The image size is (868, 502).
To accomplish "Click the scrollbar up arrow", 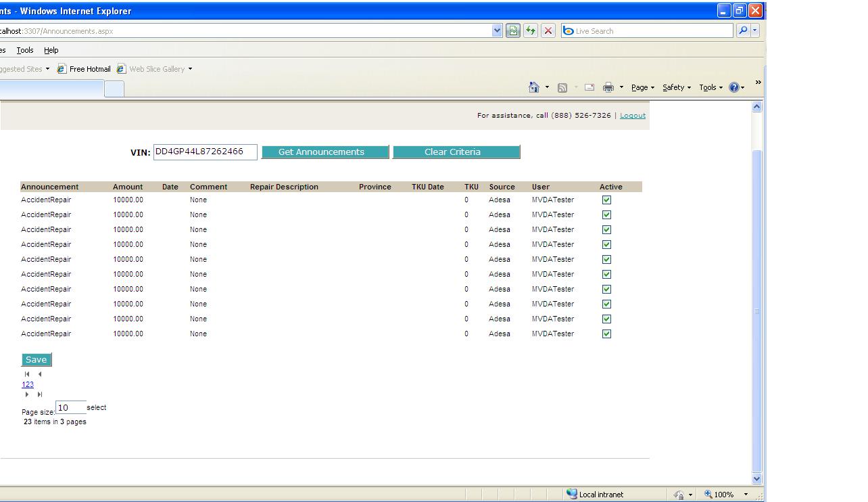I will (756, 107).
